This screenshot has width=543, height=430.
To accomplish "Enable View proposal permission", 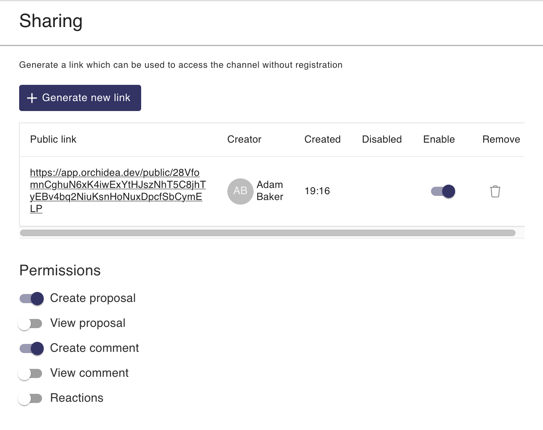I will [x=30, y=323].
